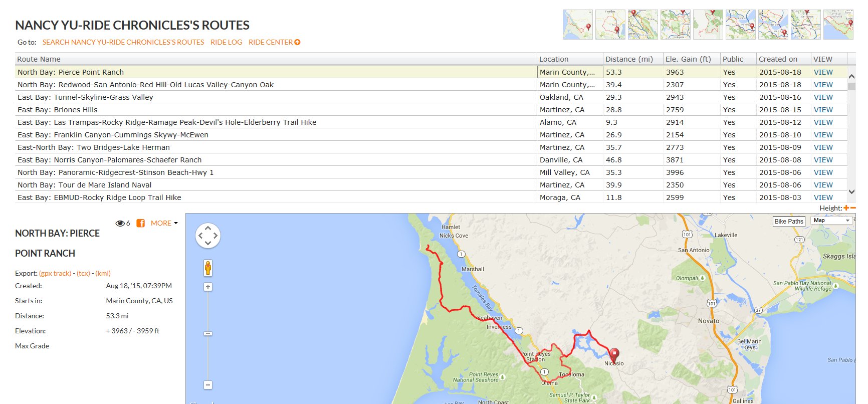Click the red Nicasio map pin
Image resolution: width=868 pixels, height=404 pixels.
614,355
